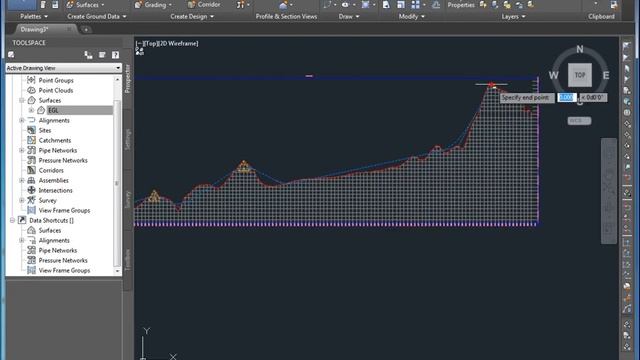640x360 pixels.
Task: Collapse the Data Shortcuts node
Action: [12, 220]
